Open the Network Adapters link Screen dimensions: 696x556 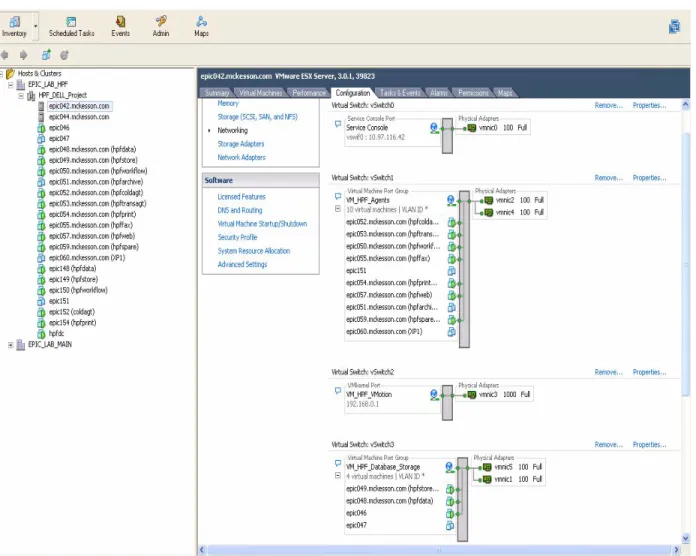241,157
